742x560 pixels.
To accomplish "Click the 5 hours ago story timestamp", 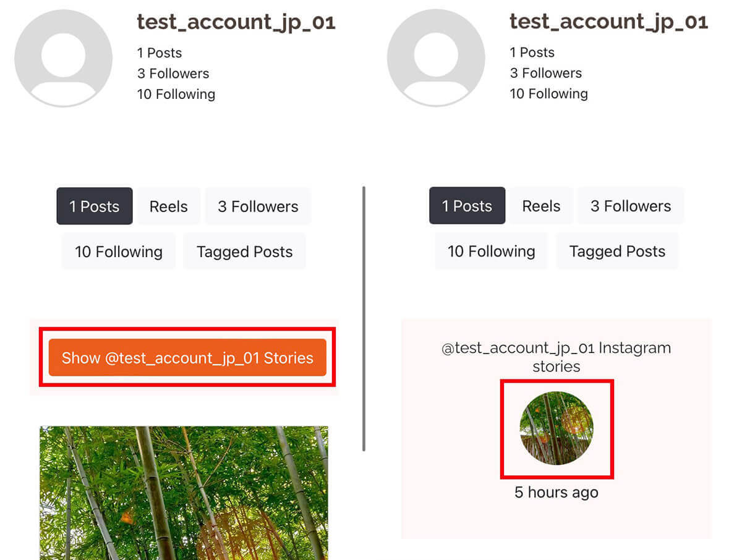I will click(x=556, y=492).
